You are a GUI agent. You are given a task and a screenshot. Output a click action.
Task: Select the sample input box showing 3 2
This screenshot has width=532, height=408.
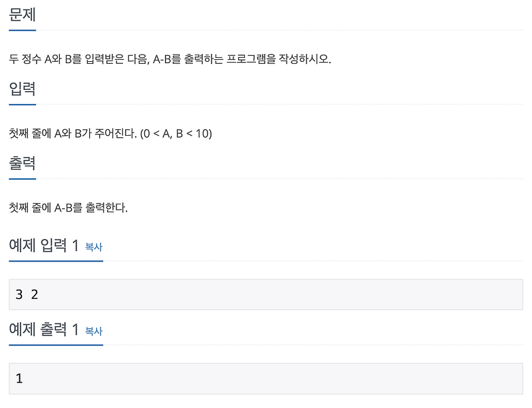(266, 294)
